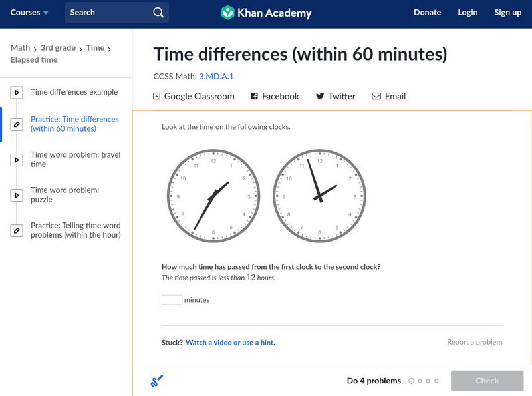Image resolution: width=532 pixels, height=396 pixels.
Task: Click the Login menu item
Action: (x=467, y=13)
